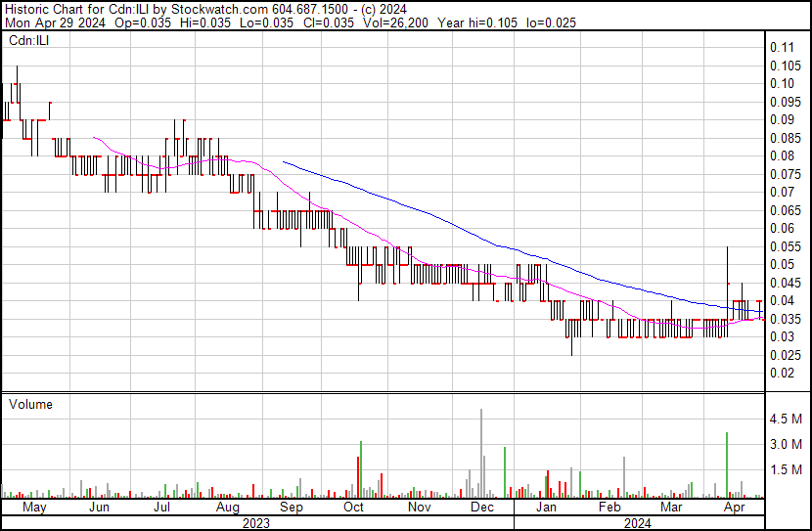Click the 2023 year label

pyautogui.click(x=255, y=523)
